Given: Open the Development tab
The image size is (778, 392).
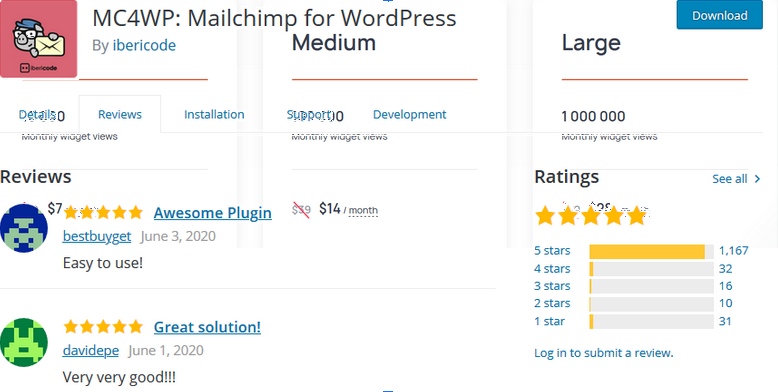Looking at the screenshot, I should tap(409, 114).
